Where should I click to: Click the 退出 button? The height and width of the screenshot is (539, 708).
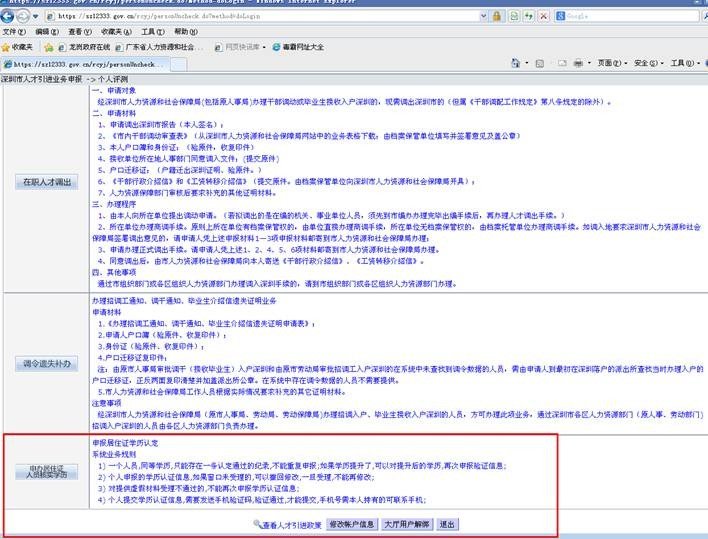[x=447, y=524]
